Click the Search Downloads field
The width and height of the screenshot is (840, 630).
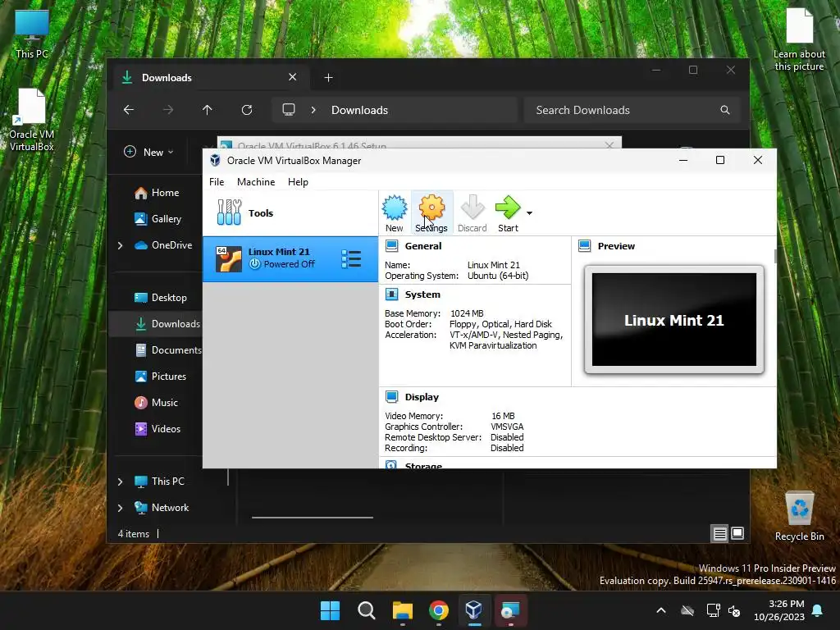pyautogui.click(x=632, y=110)
